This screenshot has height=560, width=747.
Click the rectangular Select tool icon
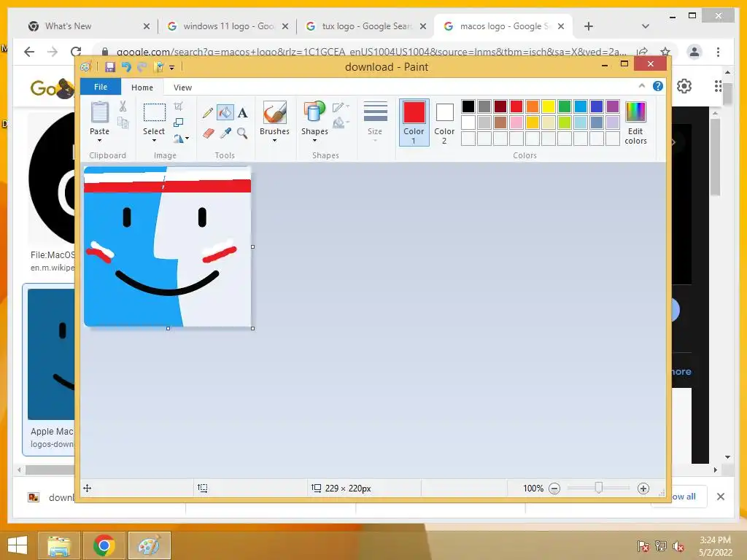(x=155, y=113)
